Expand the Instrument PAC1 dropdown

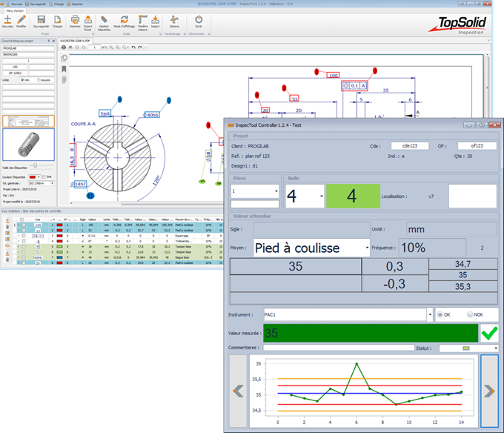point(427,315)
